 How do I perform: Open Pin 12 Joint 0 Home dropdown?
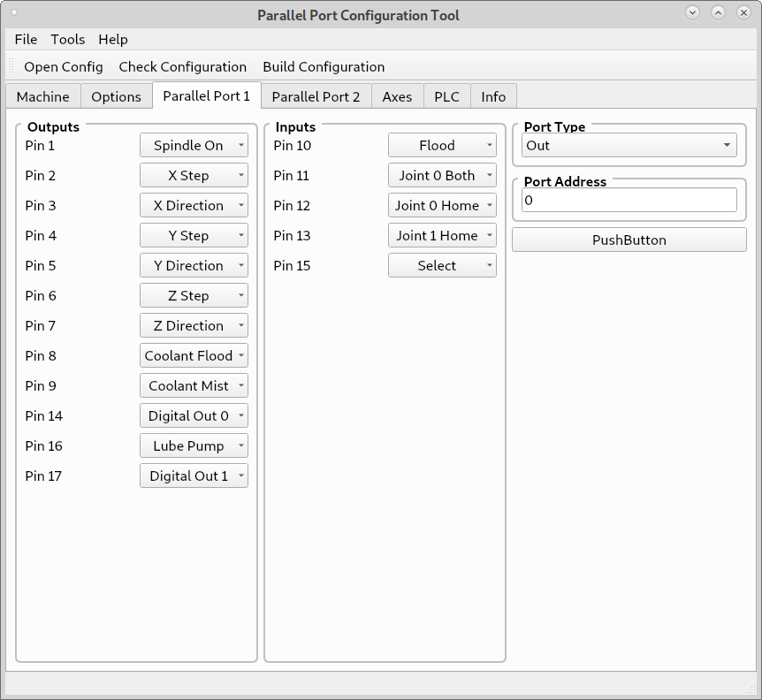point(442,205)
